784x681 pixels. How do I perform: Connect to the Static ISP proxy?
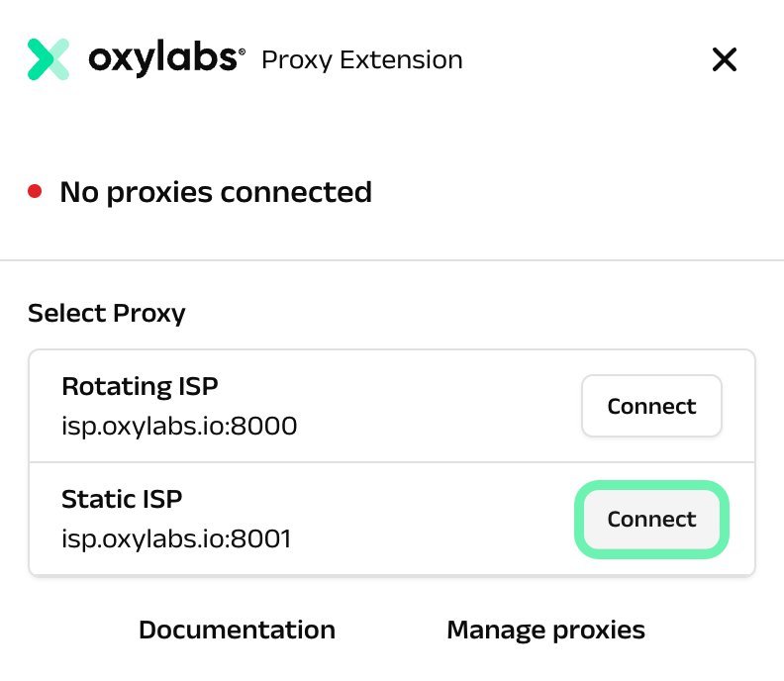click(x=651, y=520)
